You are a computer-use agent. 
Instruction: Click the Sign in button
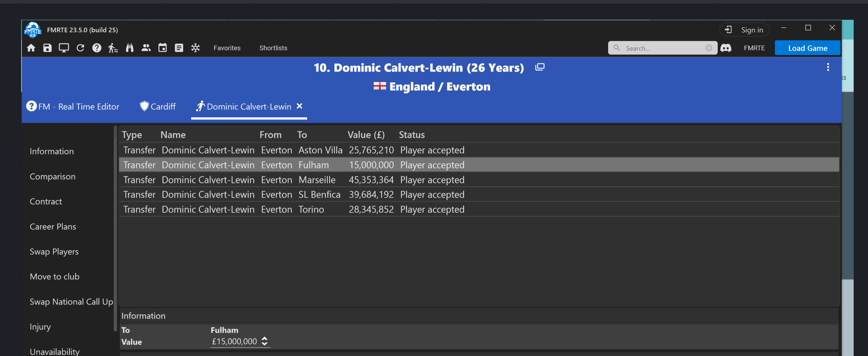[745, 30]
